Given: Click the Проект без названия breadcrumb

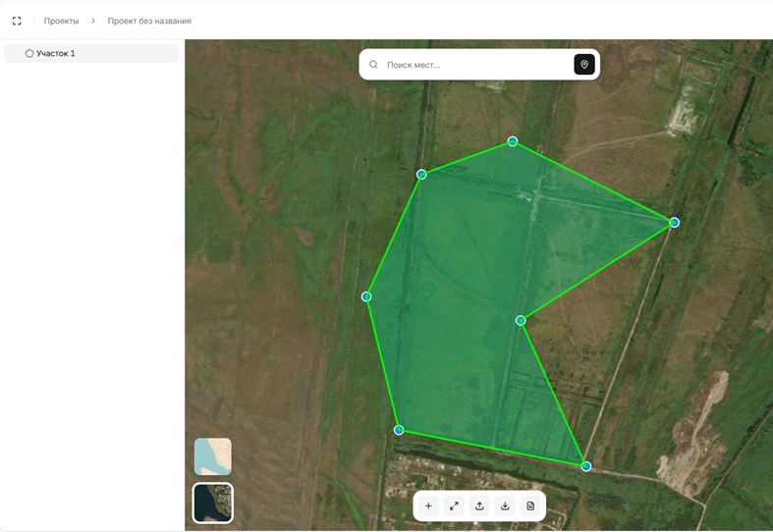Looking at the screenshot, I should (x=149, y=21).
